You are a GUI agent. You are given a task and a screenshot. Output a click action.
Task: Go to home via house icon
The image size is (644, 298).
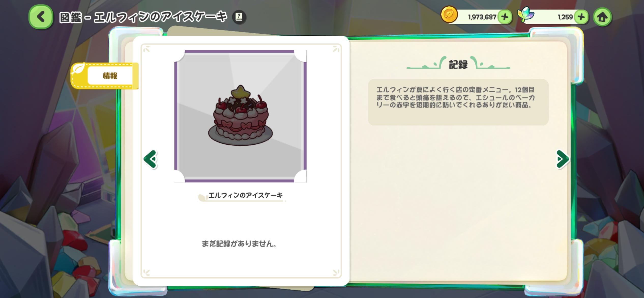602,17
